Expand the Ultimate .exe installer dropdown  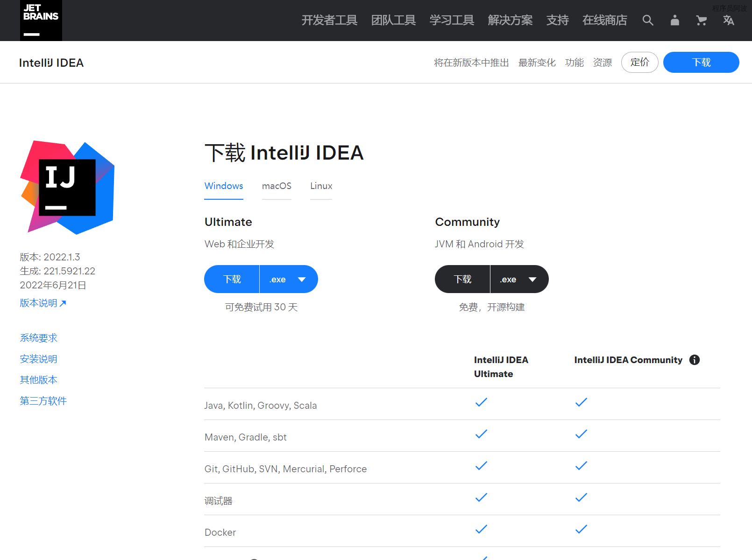click(x=289, y=279)
